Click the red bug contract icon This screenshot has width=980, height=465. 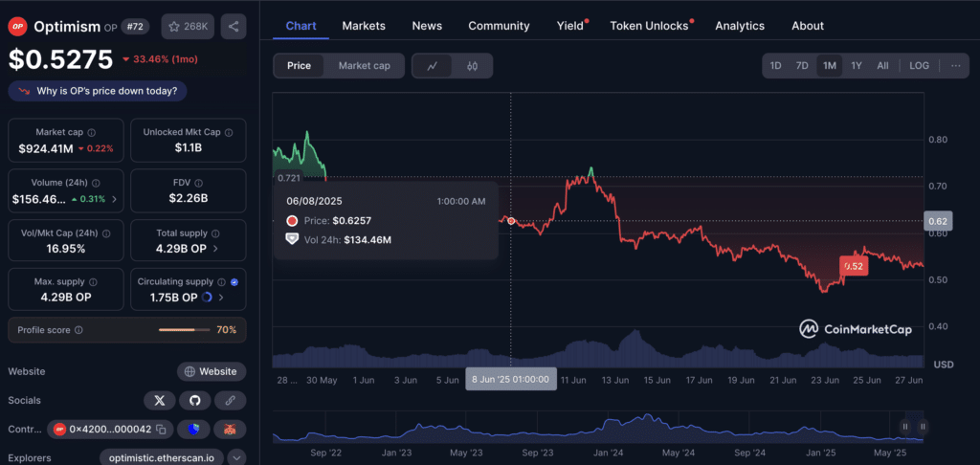coord(230,430)
